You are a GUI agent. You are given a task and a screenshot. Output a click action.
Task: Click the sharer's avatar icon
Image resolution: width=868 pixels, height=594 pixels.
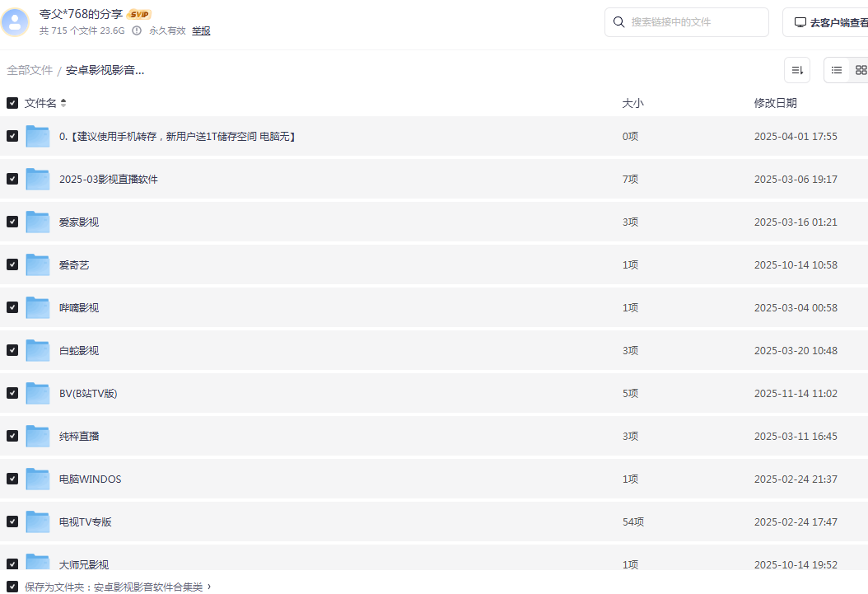[15, 21]
